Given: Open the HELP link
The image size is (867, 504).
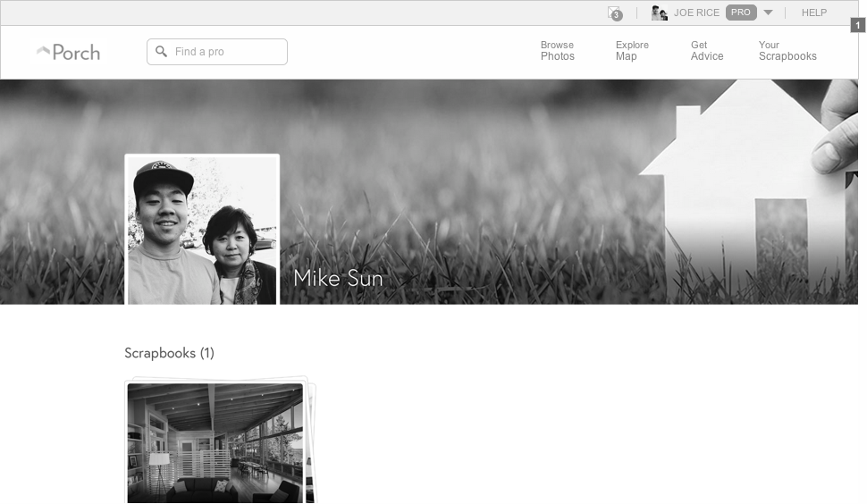Looking at the screenshot, I should coord(814,13).
